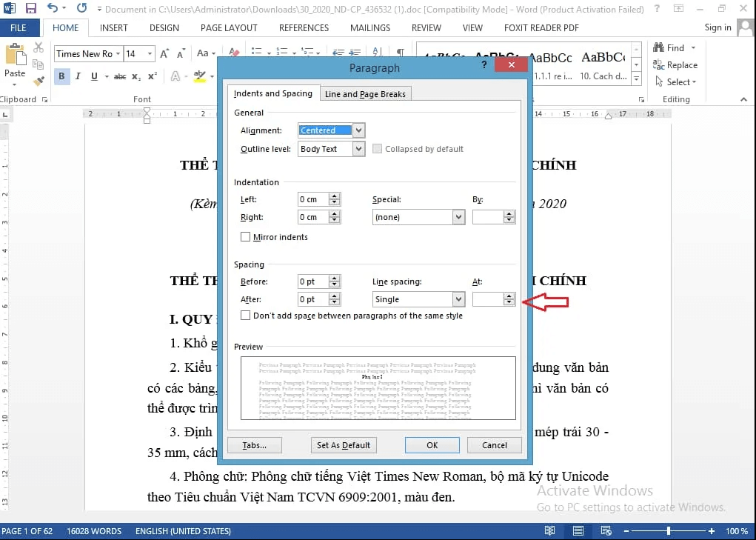Check Collapsed by default option
The width and height of the screenshot is (756, 540).
pos(378,148)
